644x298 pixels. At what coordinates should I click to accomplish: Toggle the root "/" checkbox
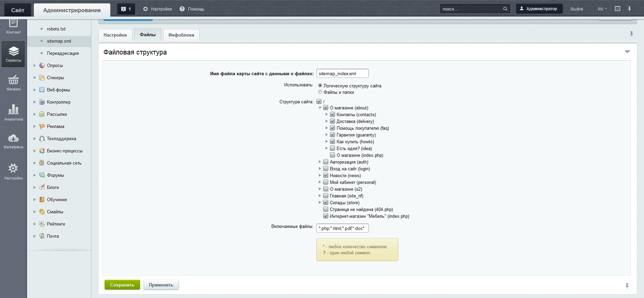tap(319, 101)
